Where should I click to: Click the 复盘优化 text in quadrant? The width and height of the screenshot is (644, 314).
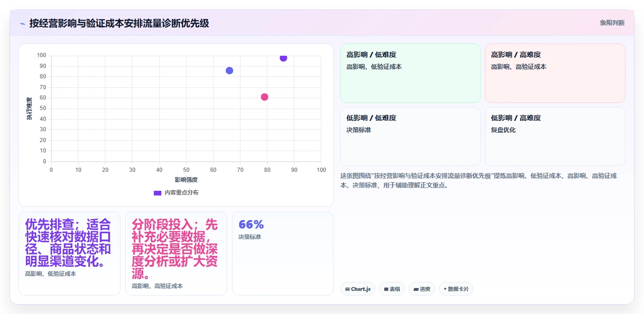point(503,130)
